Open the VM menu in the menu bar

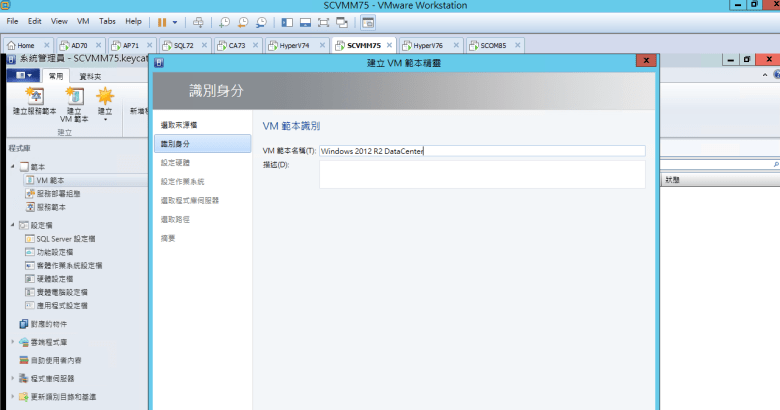[83, 21]
